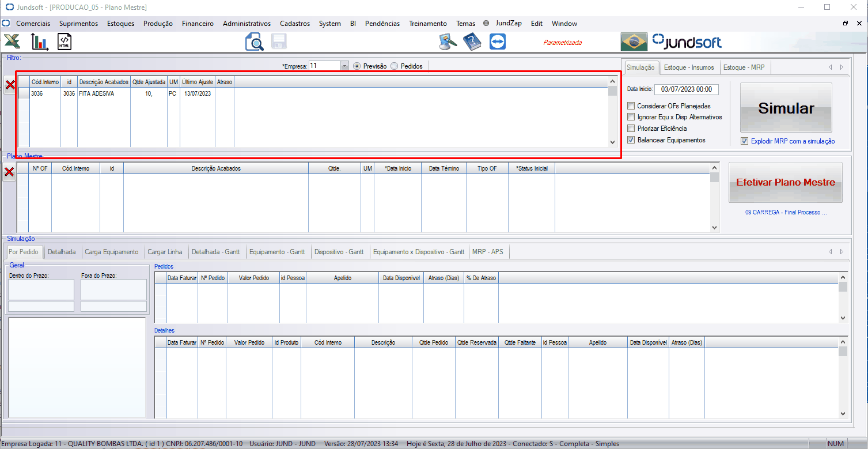
Task: Click the 13/07/2023 Último Ajuste cell
Action: (x=198, y=93)
